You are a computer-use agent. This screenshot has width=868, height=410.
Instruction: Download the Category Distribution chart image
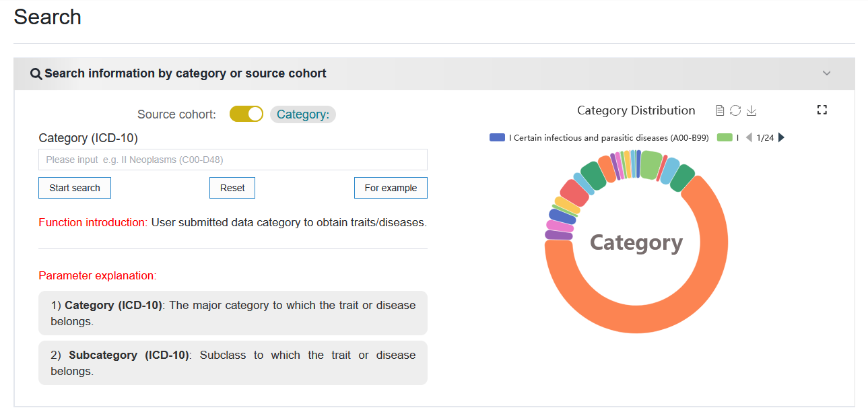coord(752,110)
